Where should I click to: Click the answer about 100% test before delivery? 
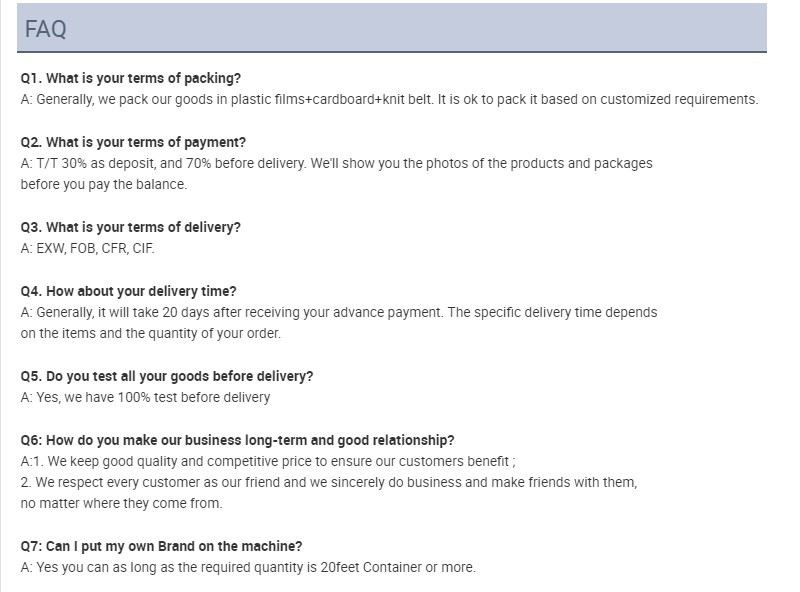146,397
